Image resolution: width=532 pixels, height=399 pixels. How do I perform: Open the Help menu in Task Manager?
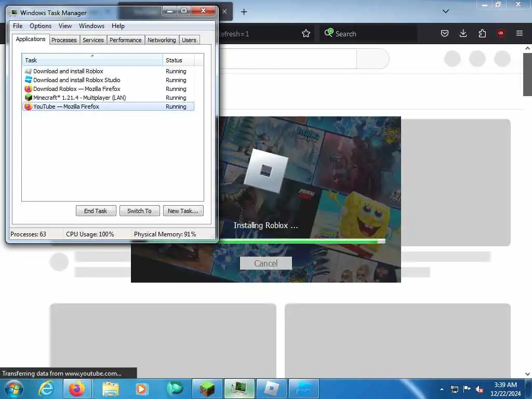click(x=118, y=26)
